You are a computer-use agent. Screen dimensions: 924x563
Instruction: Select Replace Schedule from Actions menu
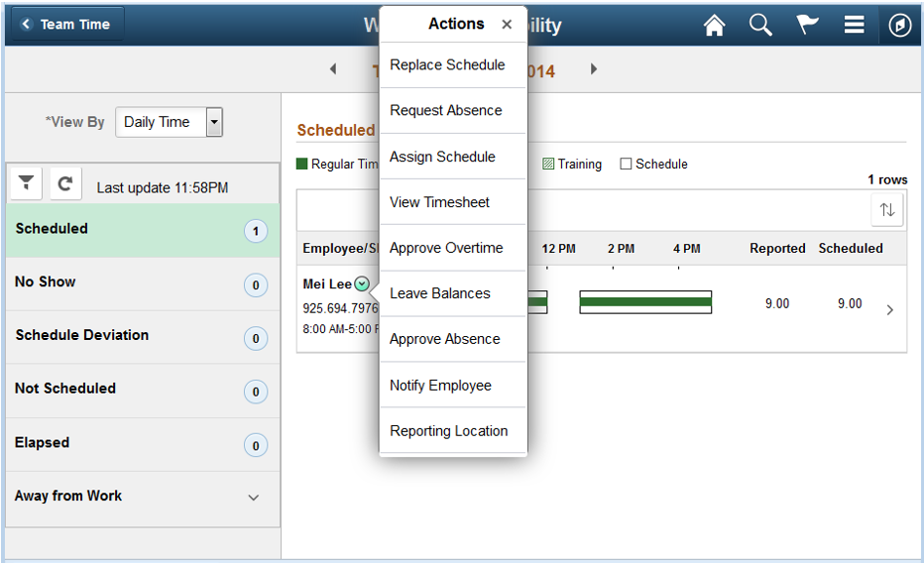pos(447,64)
